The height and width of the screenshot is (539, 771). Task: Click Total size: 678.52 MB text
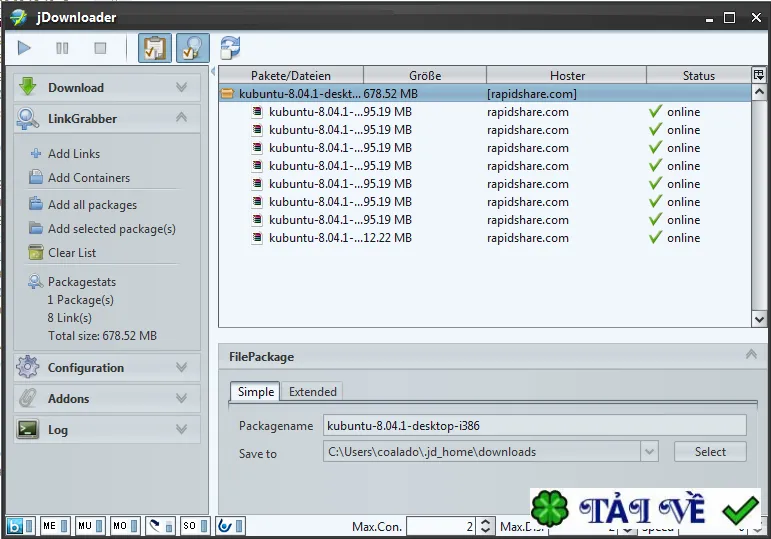102,336
